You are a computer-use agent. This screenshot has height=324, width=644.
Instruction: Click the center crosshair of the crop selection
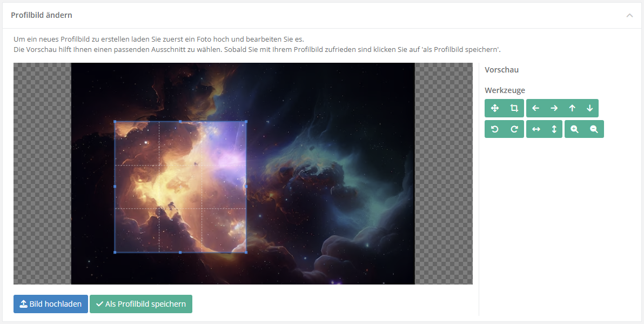tap(180, 187)
